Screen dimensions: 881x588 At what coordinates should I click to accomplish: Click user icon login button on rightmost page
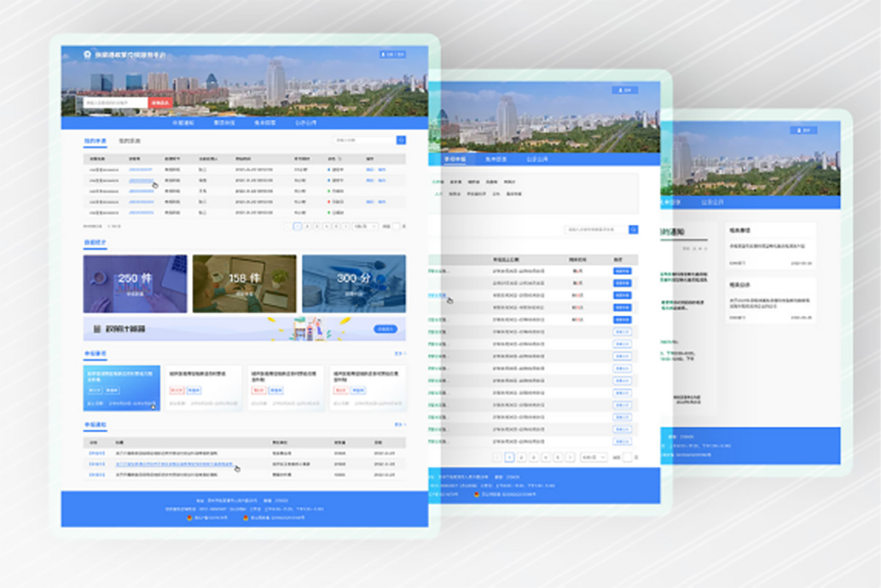point(803,130)
